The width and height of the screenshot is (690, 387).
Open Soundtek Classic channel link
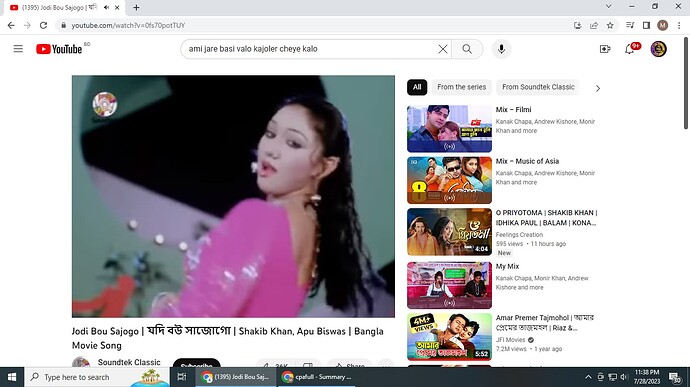pyautogui.click(x=129, y=362)
